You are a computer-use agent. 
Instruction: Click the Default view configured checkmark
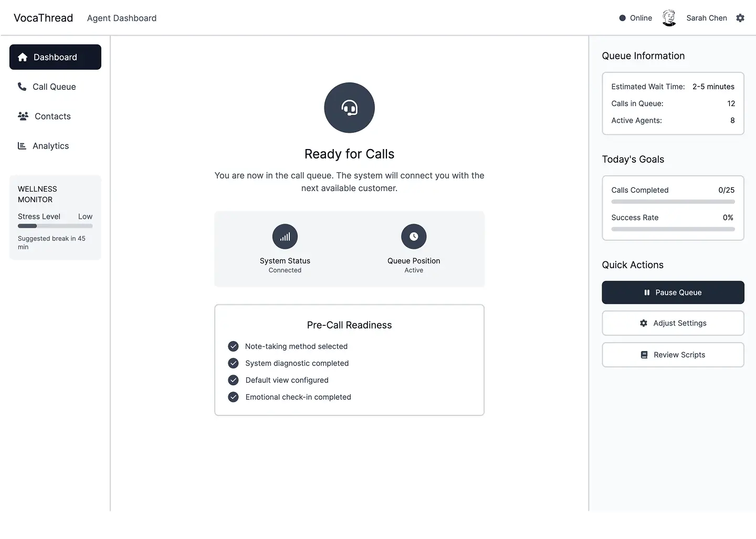point(233,380)
